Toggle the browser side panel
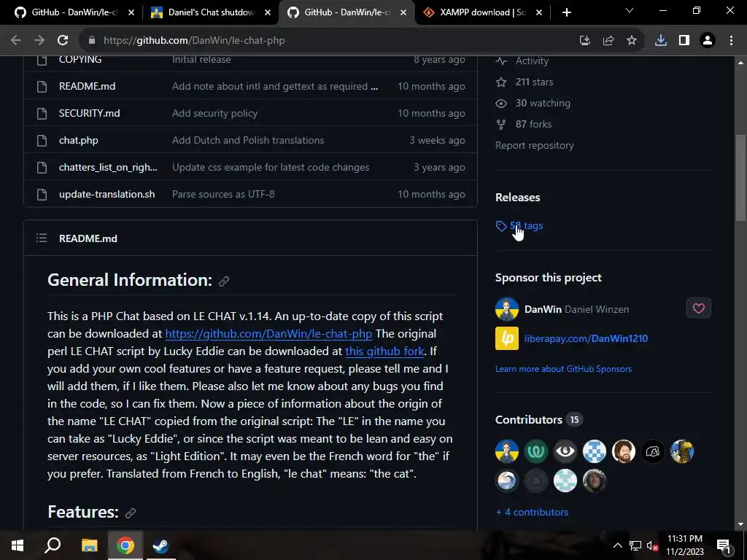Screen dimensions: 747x560 (684, 41)
